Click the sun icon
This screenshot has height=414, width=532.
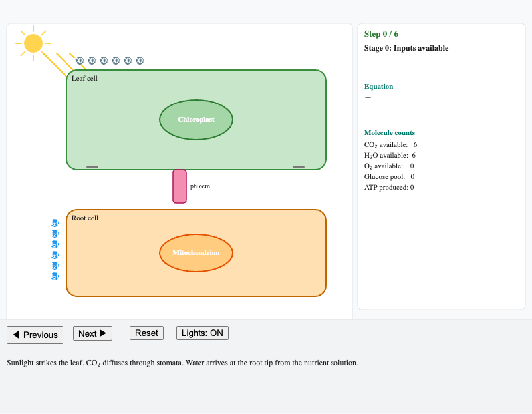click(33, 43)
